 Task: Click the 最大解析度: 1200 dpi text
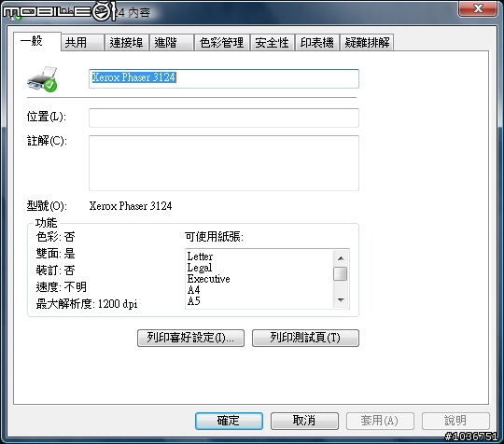[x=87, y=303]
